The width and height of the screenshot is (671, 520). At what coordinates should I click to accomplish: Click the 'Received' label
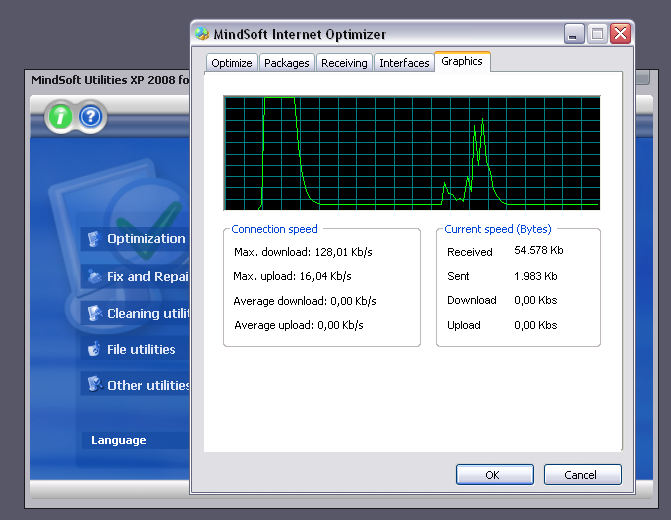470,252
